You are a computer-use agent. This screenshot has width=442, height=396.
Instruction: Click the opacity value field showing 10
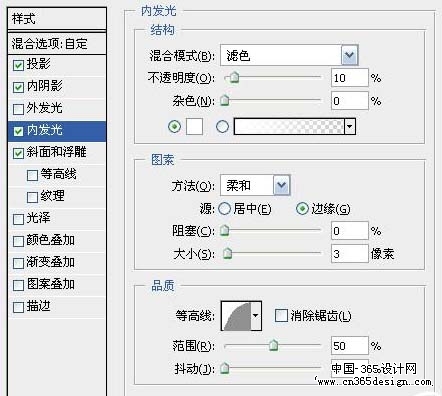350,78
